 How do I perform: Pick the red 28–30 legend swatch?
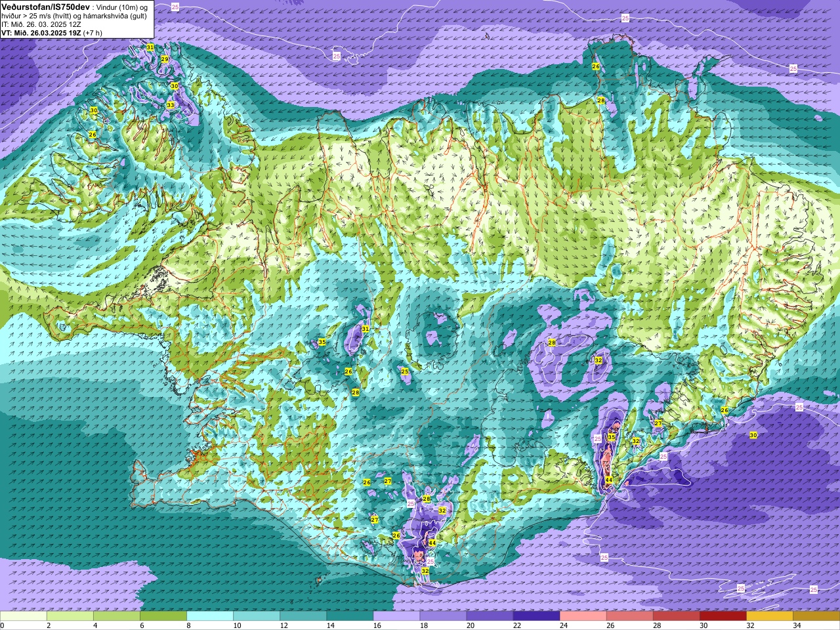click(676, 616)
